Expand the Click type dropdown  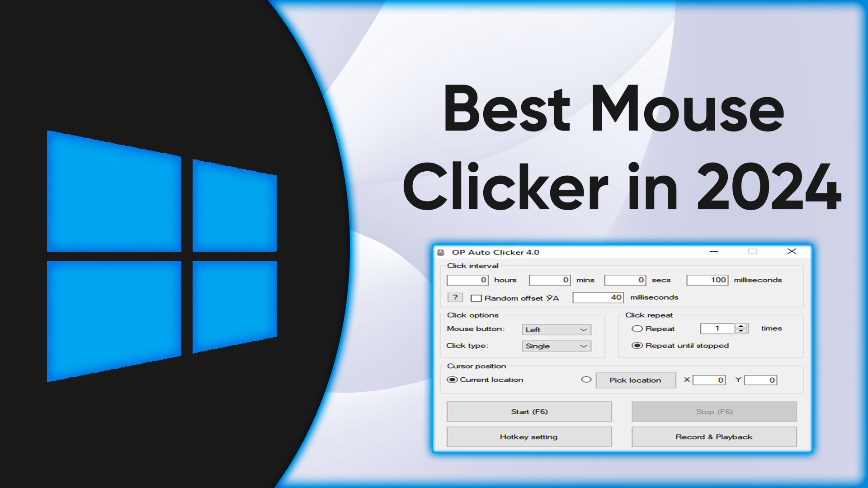coord(553,346)
